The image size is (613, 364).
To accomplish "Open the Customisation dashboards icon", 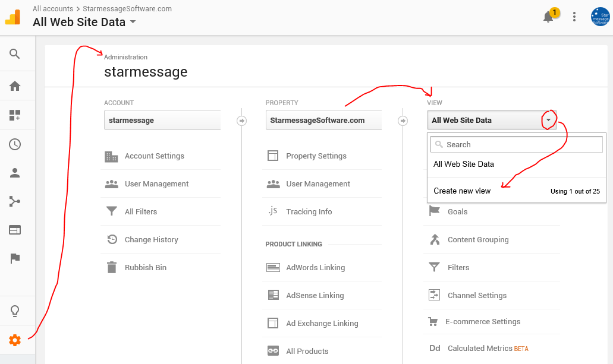I will tap(15, 115).
